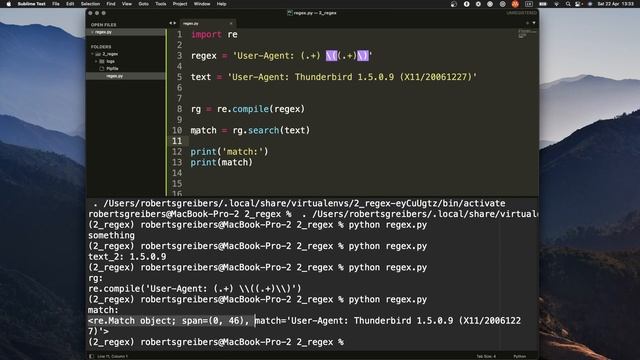Open the Spotlight search icon
Viewport: 640px width, 360px height.
[568, 4]
